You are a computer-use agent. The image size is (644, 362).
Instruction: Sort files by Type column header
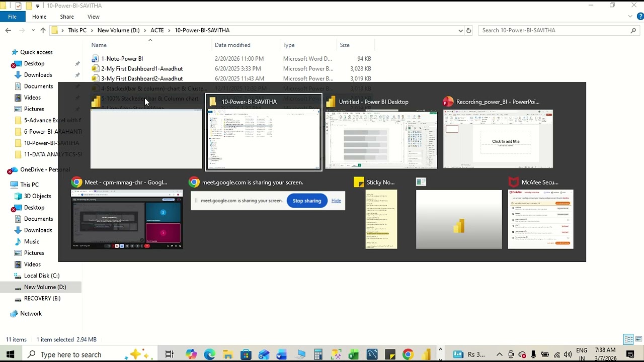coord(289,45)
